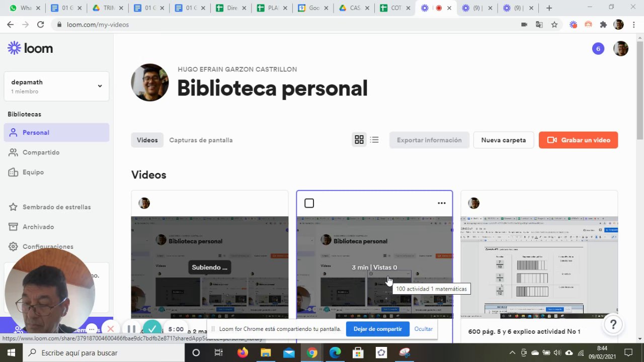Click the Ocultar link in sharing bar
Viewport: 644px width, 362px height.
click(x=423, y=329)
